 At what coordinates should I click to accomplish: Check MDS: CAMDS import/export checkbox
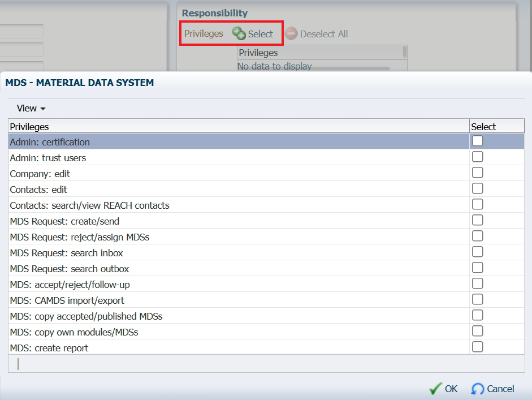[x=478, y=299]
